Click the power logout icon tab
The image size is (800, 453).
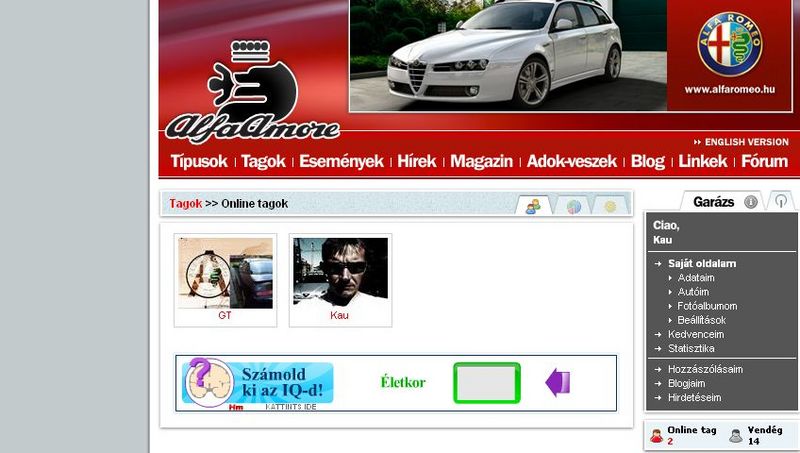(x=781, y=201)
